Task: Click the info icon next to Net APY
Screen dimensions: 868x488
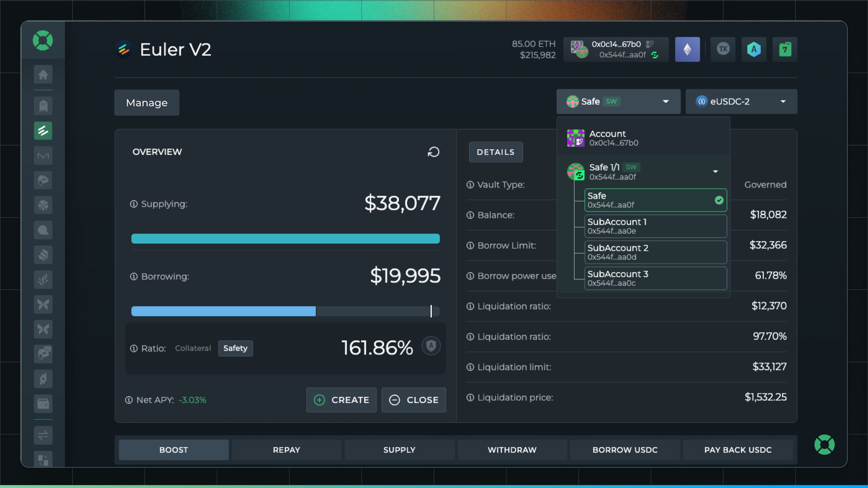Action: click(129, 400)
